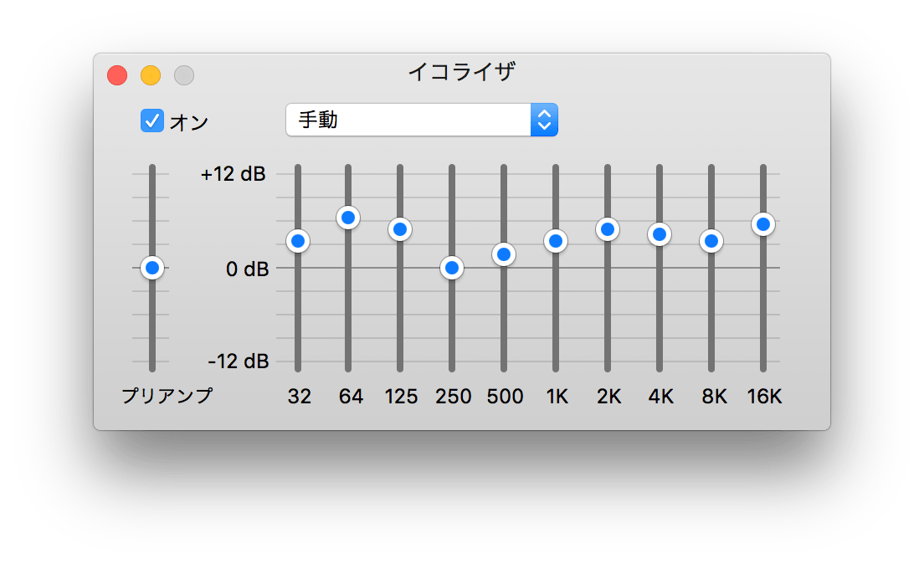Click the 1K band slider knob
924x564 pixels.
[x=556, y=241]
